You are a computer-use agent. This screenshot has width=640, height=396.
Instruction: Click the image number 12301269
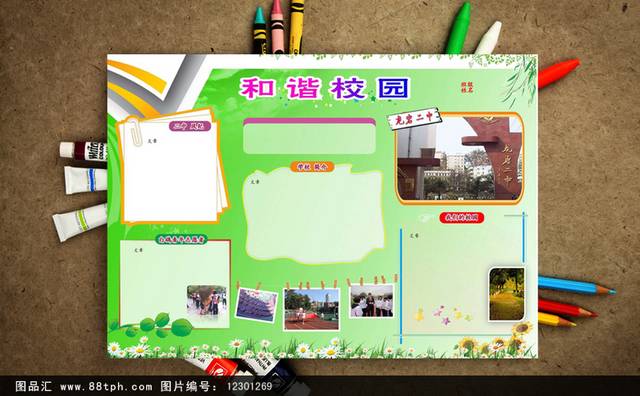(x=249, y=386)
